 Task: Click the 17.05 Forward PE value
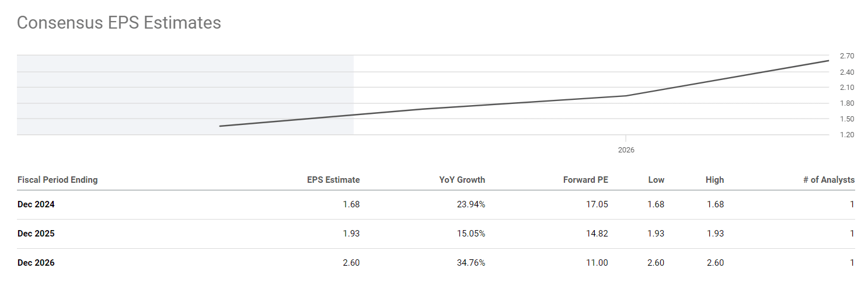point(597,204)
